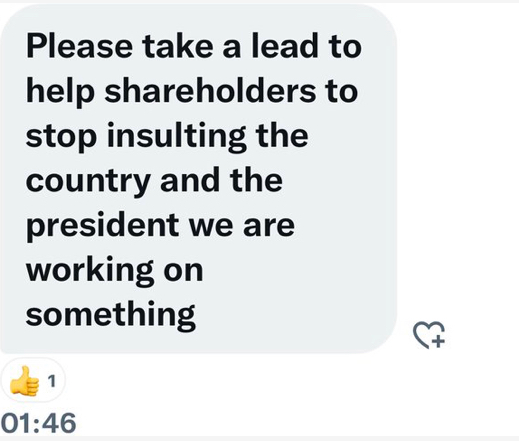This screenshot has width=519, height=441.
Task: Click the thumbs up emoji reaction
Action: click(x=24, y=381)
